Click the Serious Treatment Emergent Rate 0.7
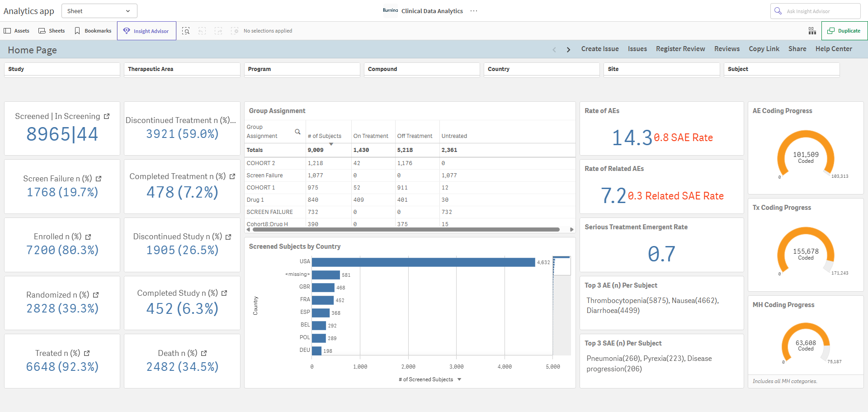This screenshot has height=412, width=868. tap(661, 254)
